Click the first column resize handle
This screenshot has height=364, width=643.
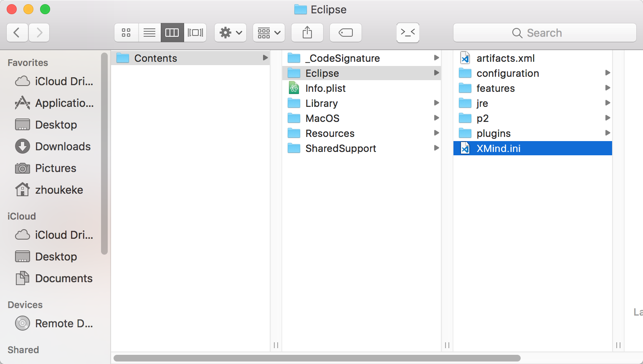pos(276,345)
